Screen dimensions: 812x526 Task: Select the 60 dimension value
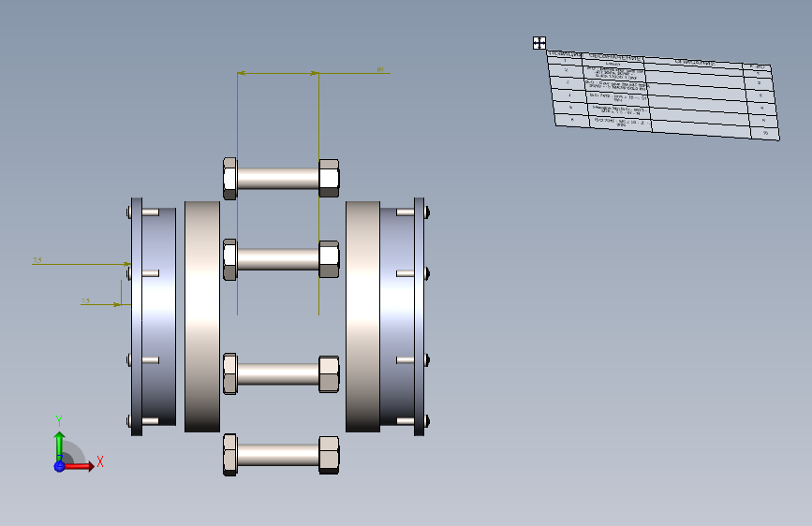[x=380, y=69]
